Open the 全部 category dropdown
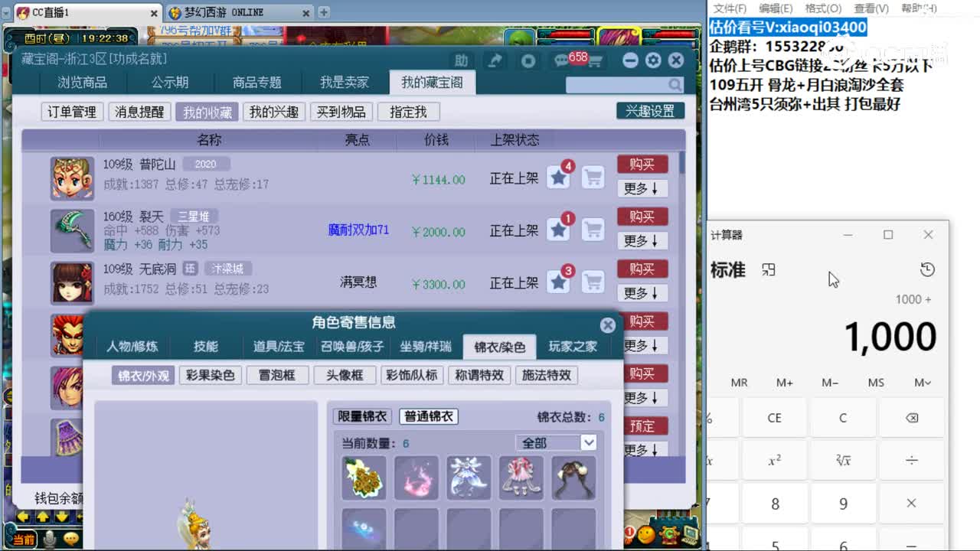This screenshot has height=551, width=980. point(556,442)
